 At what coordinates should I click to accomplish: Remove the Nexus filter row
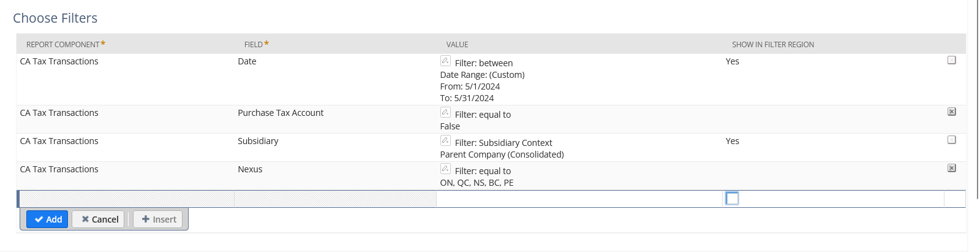pos(951,168)
